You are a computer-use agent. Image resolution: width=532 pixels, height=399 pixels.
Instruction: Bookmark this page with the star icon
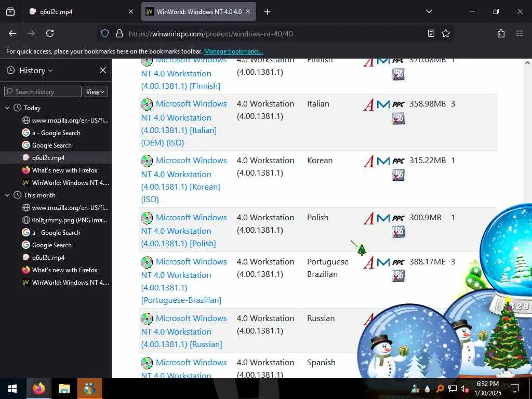pyautogui.click(x=445, y=33)
